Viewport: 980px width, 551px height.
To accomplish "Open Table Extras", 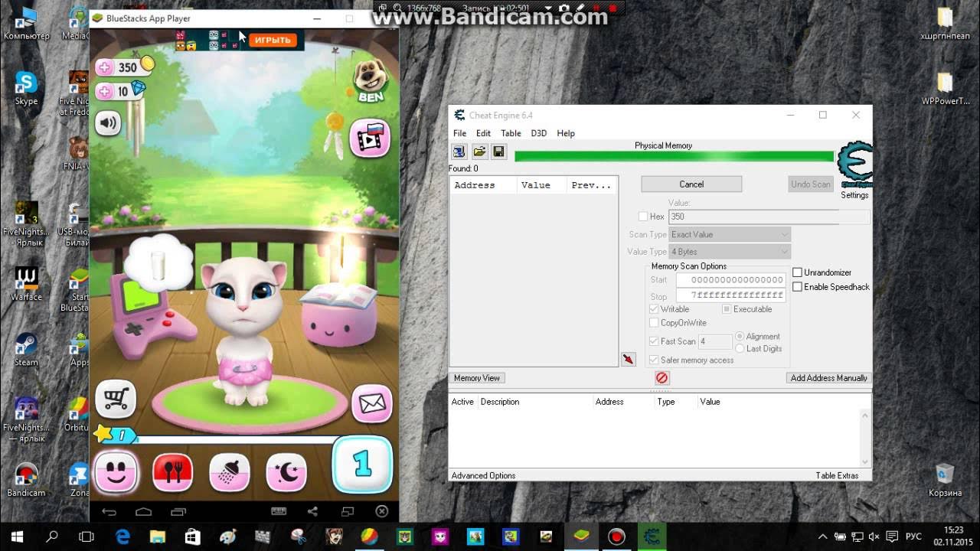I will point(837,475).
